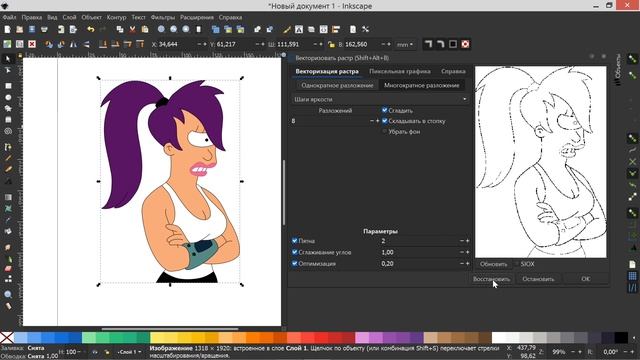Open the Контур menu

tap(116, 17)
